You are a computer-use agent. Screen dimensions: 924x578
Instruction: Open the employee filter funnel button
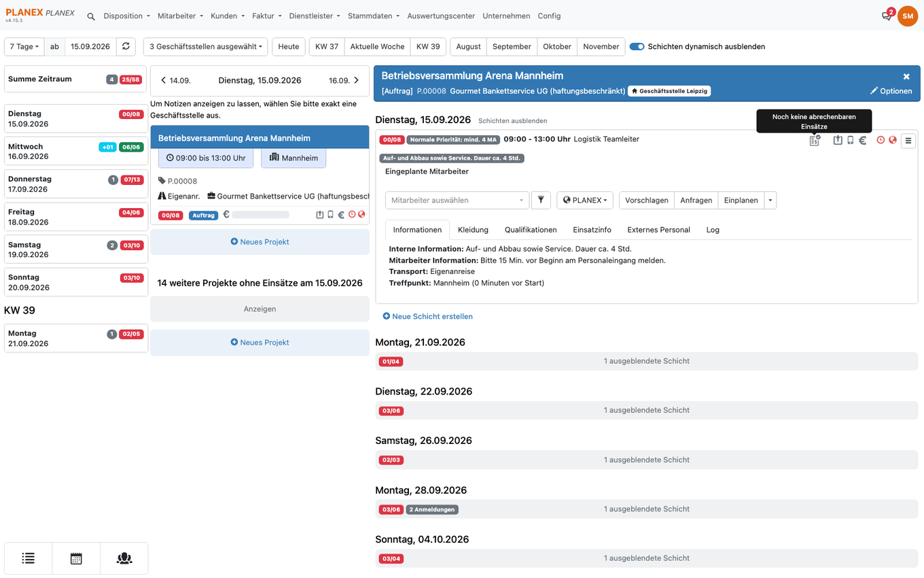(x=541, y=200)
